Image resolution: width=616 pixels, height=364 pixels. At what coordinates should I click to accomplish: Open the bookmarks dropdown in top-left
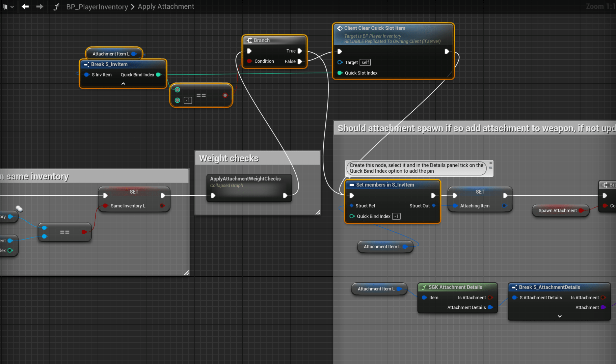pyautogui.click(x=8, y=6)
